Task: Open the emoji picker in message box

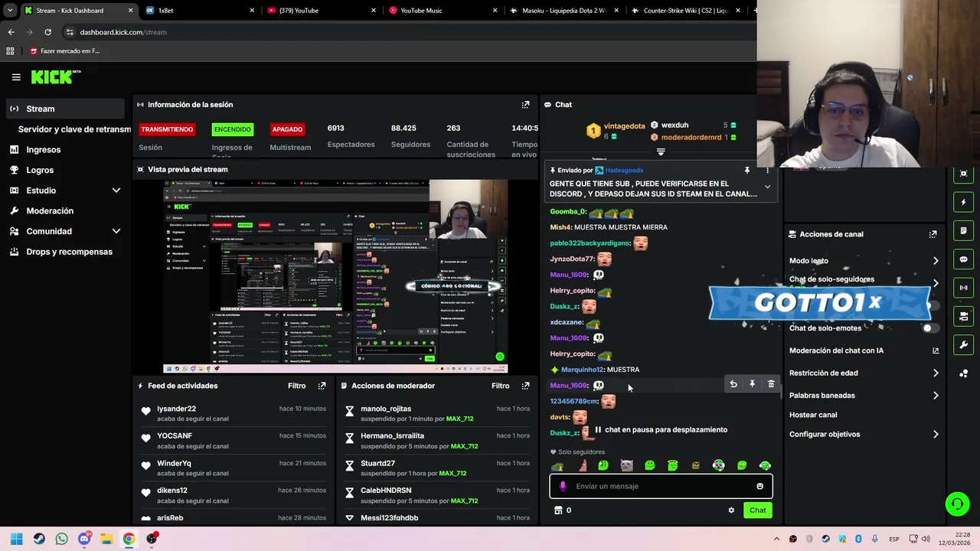Action: coord(759,486)
